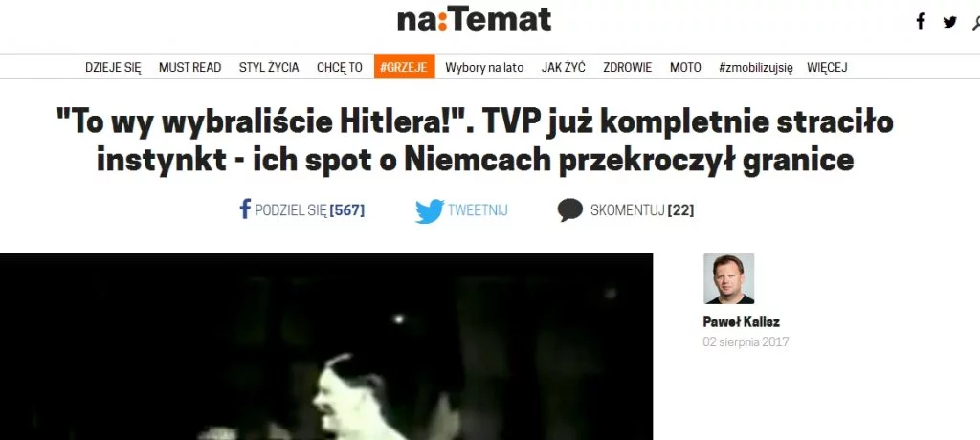Click the article video image
The height and width of the screenshot is (440, 980).
point(326,347)
